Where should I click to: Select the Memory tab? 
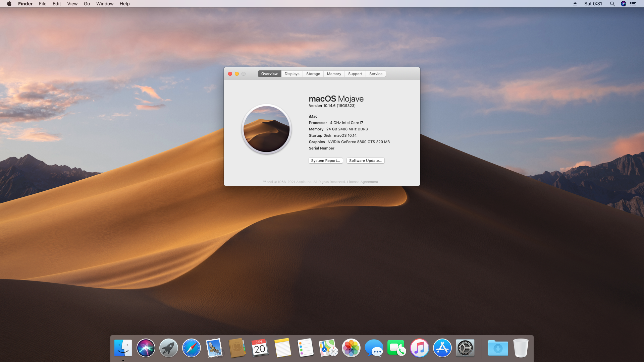[x=334, y=74]
